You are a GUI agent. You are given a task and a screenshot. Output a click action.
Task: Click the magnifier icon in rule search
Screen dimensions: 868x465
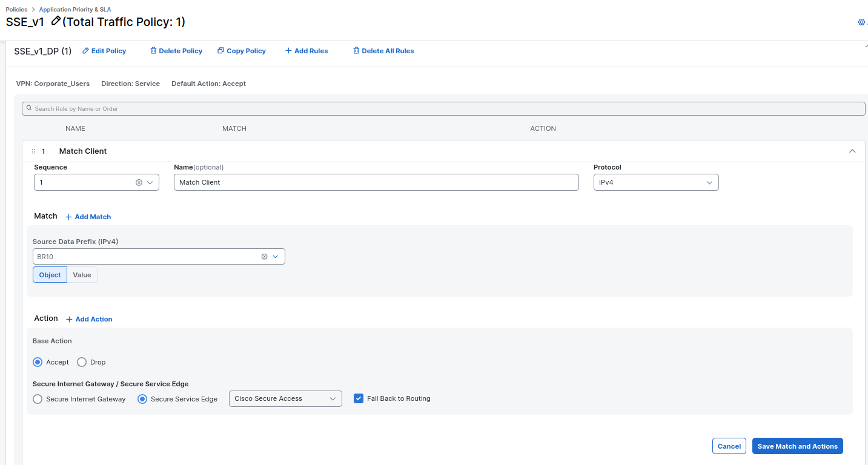[x=29, y=108]
